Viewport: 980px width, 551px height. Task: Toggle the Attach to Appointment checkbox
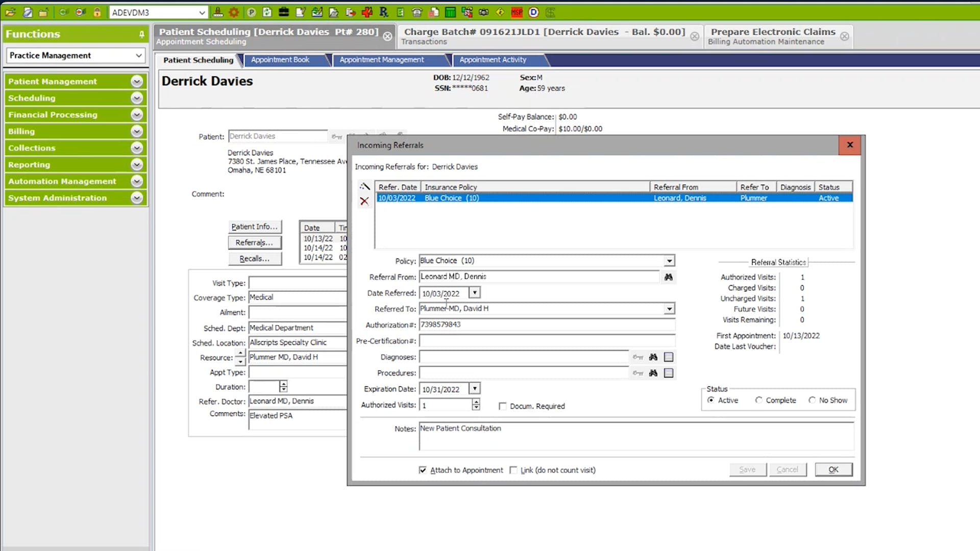pos(423,470)
